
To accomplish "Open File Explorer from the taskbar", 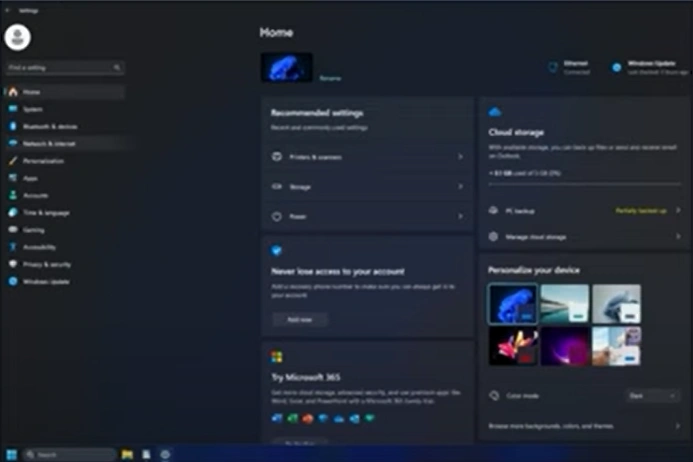I will coord(128,454).
